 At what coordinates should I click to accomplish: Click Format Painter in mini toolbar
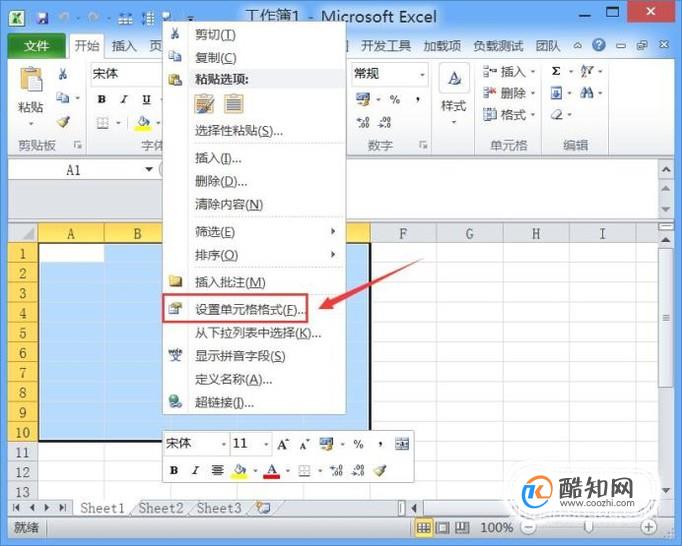point(380,470)
